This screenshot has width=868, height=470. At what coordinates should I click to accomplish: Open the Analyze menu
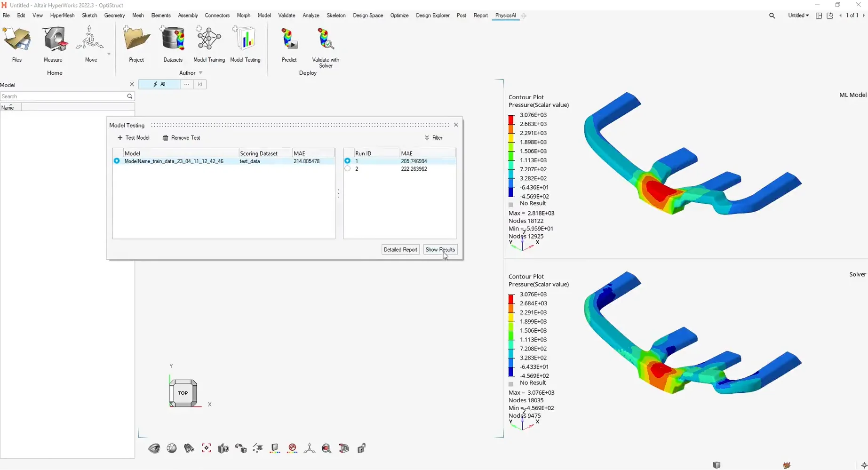tap(311, 16)
